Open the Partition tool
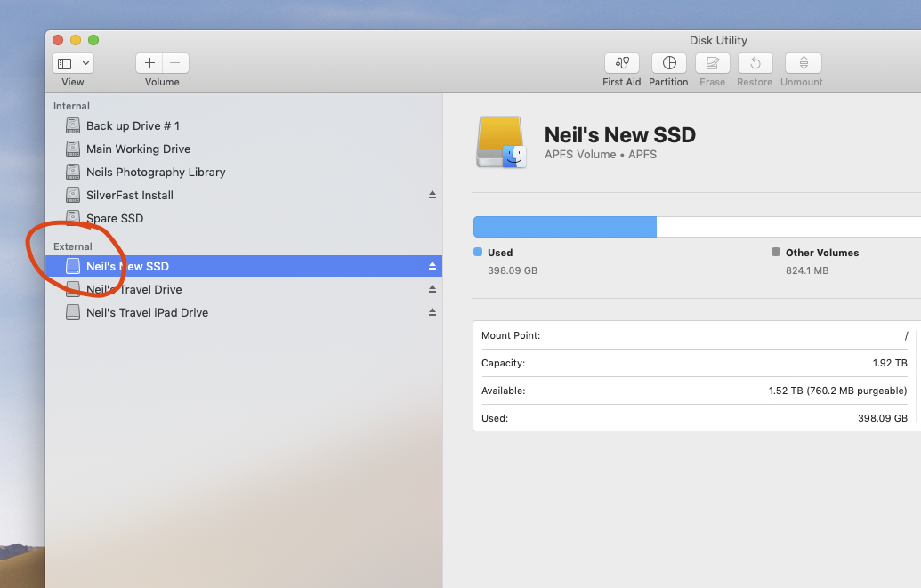Image resolution: width=921 pixels, height=588 pixels. (x=669, y=63)
